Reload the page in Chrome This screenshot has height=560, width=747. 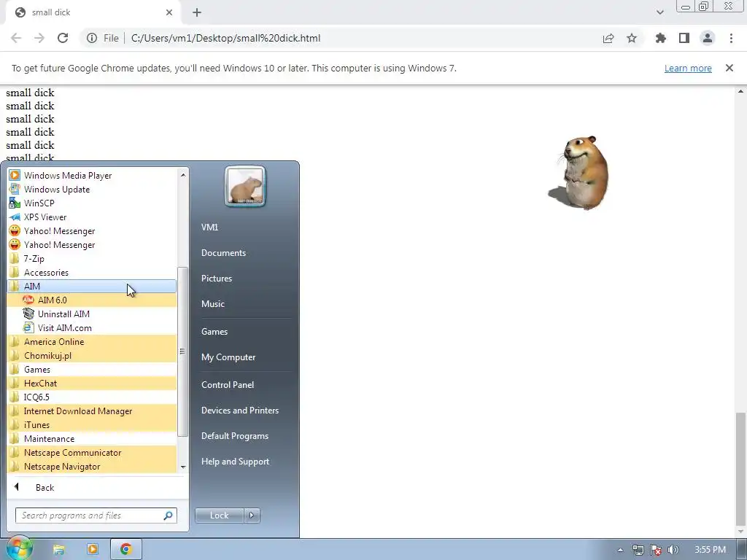pyautogui.click(x=63, y=38)
